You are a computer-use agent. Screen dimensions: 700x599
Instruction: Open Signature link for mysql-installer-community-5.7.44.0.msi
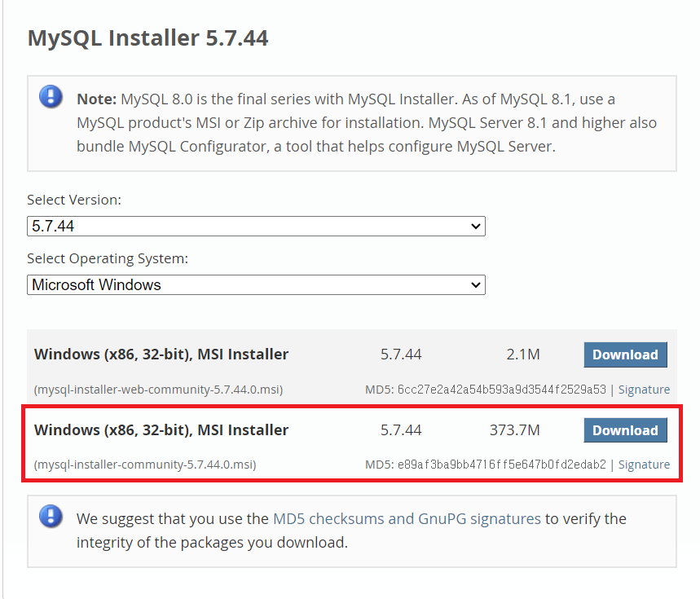[x=644, y=465]
